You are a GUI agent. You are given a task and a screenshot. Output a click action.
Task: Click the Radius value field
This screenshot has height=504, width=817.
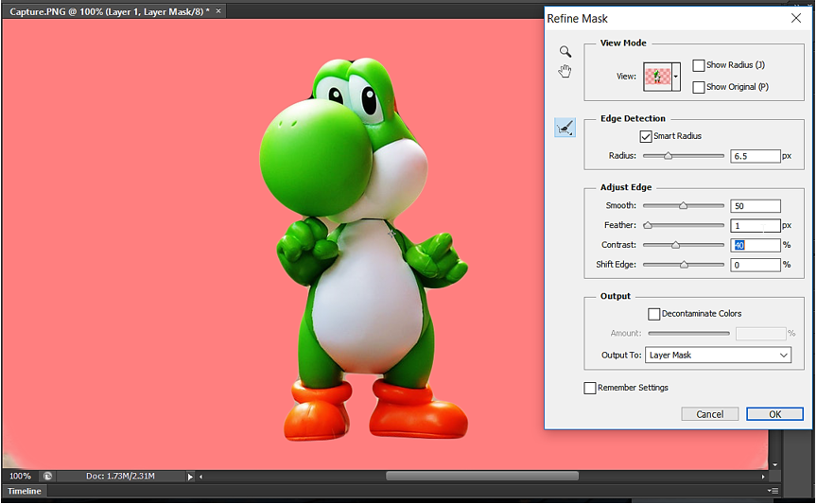coord(755,156)
